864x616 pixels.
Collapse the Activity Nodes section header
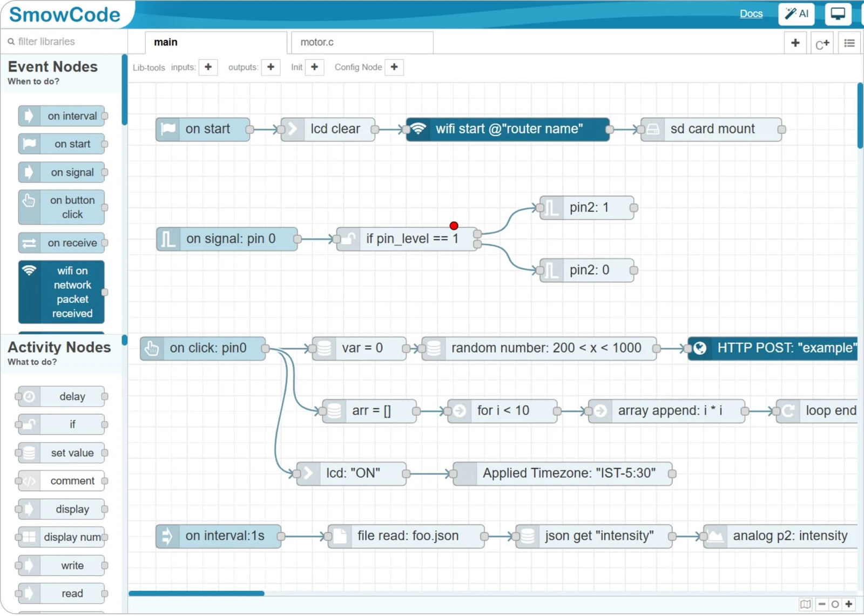point(62,353)
